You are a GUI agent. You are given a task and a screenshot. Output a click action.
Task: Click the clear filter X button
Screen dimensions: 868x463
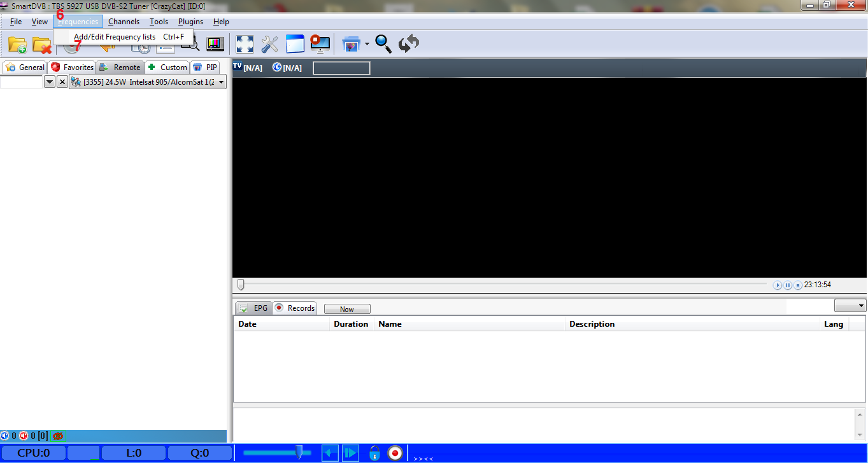click(62, 82)
